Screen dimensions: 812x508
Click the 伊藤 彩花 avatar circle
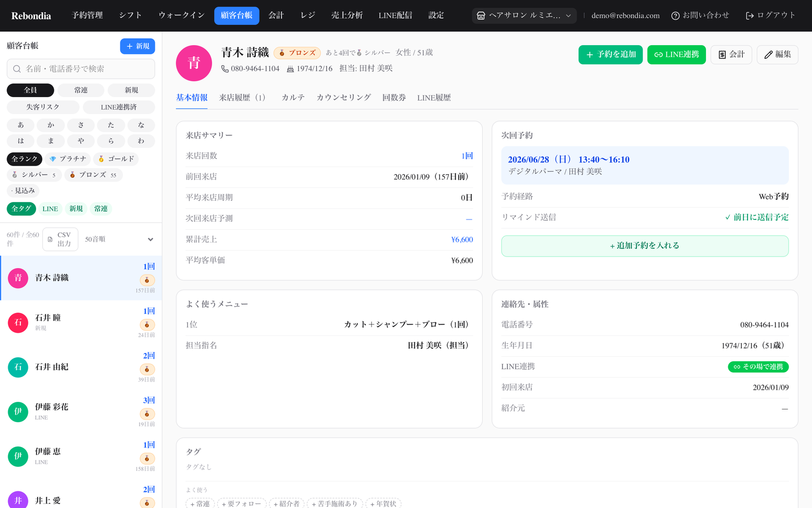pos(18,412)
